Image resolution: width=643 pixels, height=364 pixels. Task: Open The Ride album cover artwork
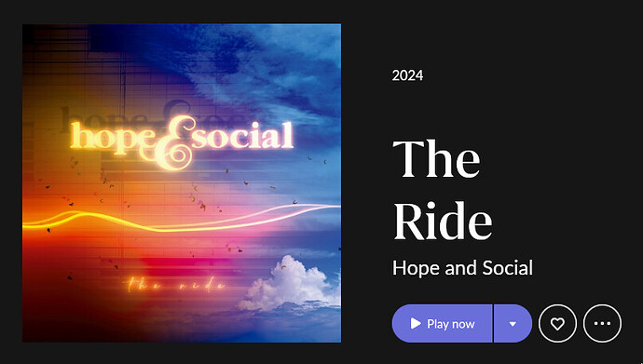click(182, 182)
